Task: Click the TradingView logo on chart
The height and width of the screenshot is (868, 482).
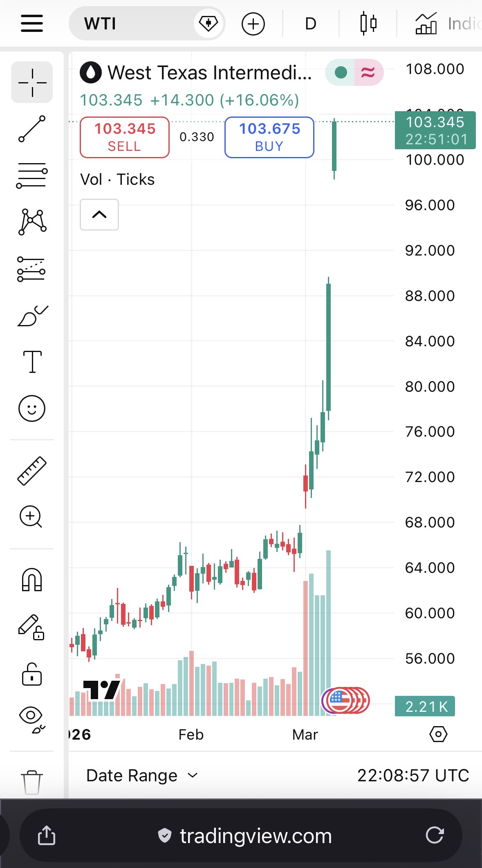Action: coord(102,690)
